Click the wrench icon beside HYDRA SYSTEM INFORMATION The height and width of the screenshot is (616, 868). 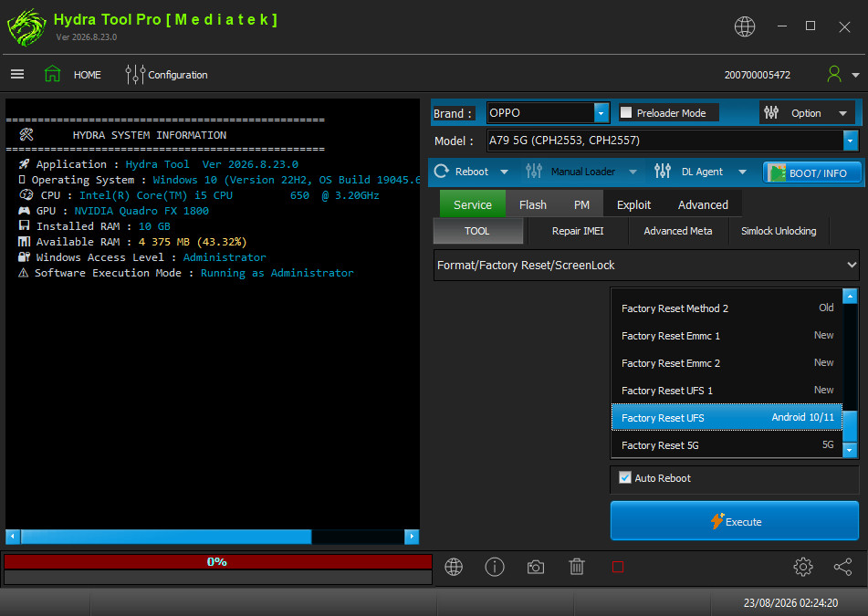[26, 134]
